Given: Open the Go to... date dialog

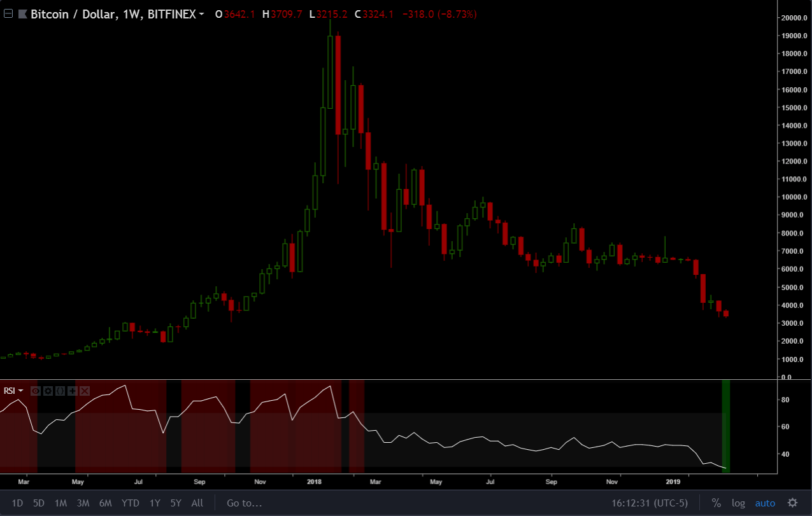Looking at the screenshot, I should [x=244, y=503].
